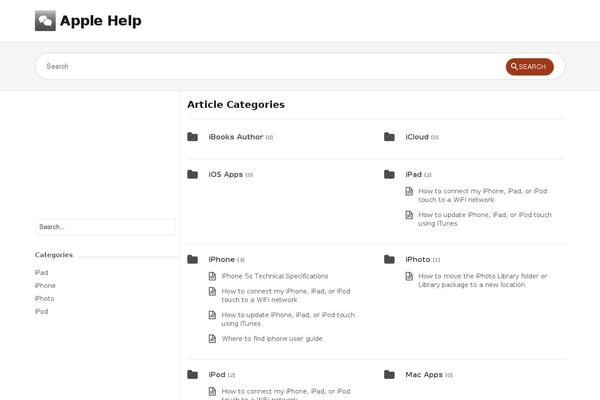The image size is (600, 400).
Task: Click the red SEARCH button
Action: 530,67
